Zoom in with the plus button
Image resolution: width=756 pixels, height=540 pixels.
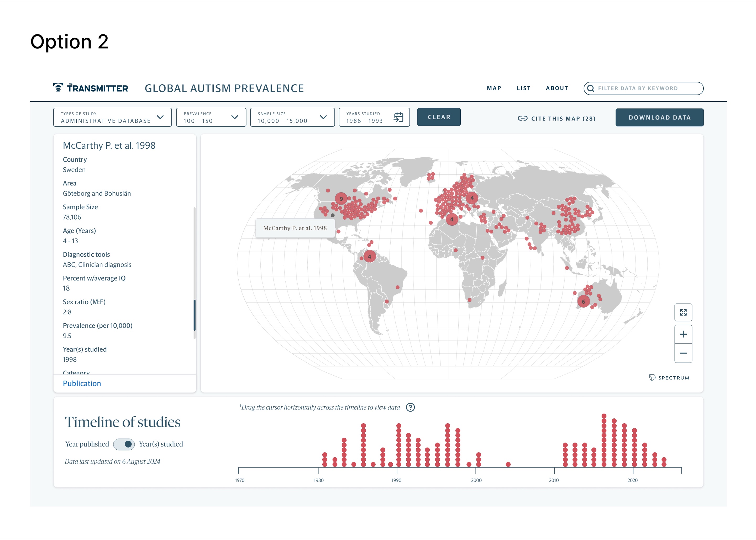683,334
